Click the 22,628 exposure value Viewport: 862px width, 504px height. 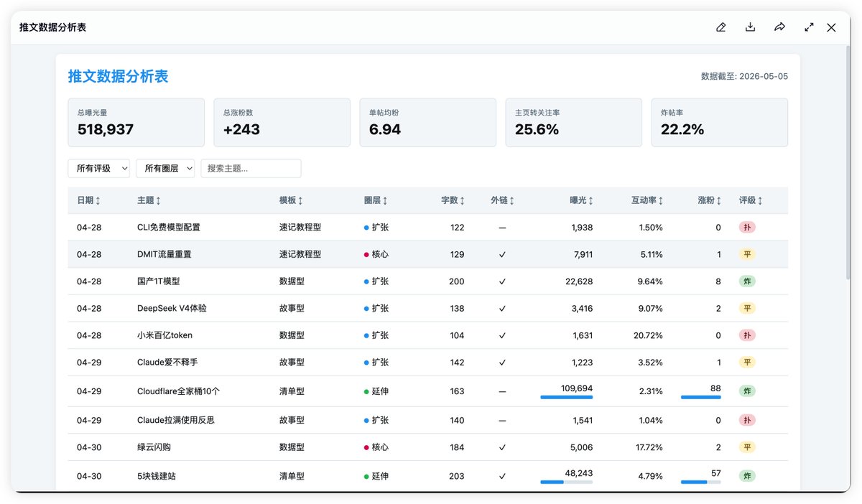(x=579, y=281)
